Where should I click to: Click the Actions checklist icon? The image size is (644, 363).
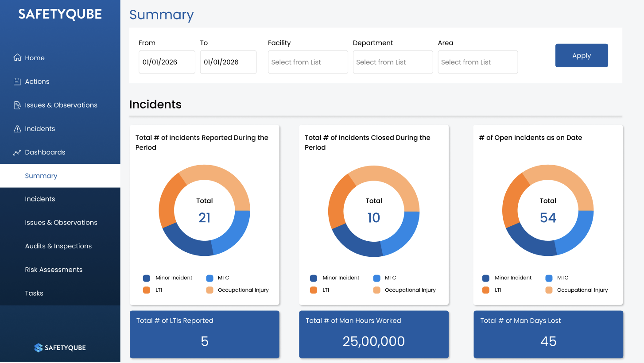click(17, 81)
